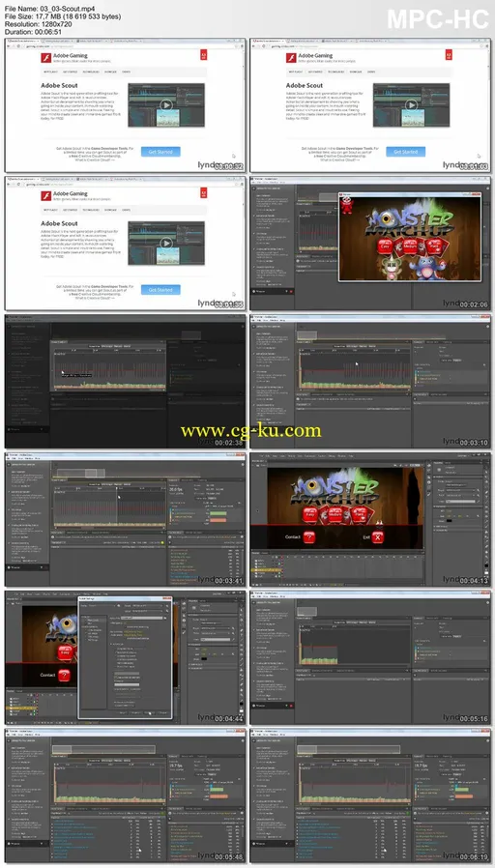The image size is (495, 868).
Task: Click Contact question-mark icon in 00:04:44 frame
Action: click(x=64, y=676)
